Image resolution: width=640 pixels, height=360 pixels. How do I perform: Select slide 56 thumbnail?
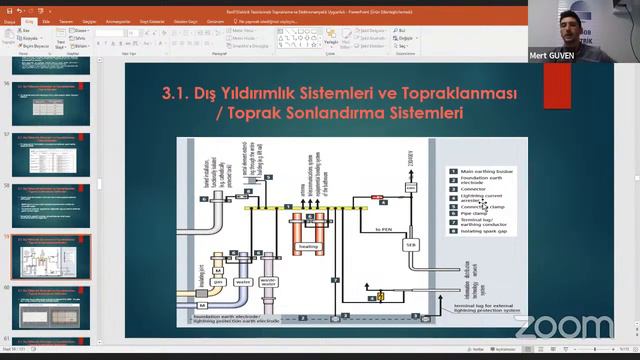coord(51,104)
